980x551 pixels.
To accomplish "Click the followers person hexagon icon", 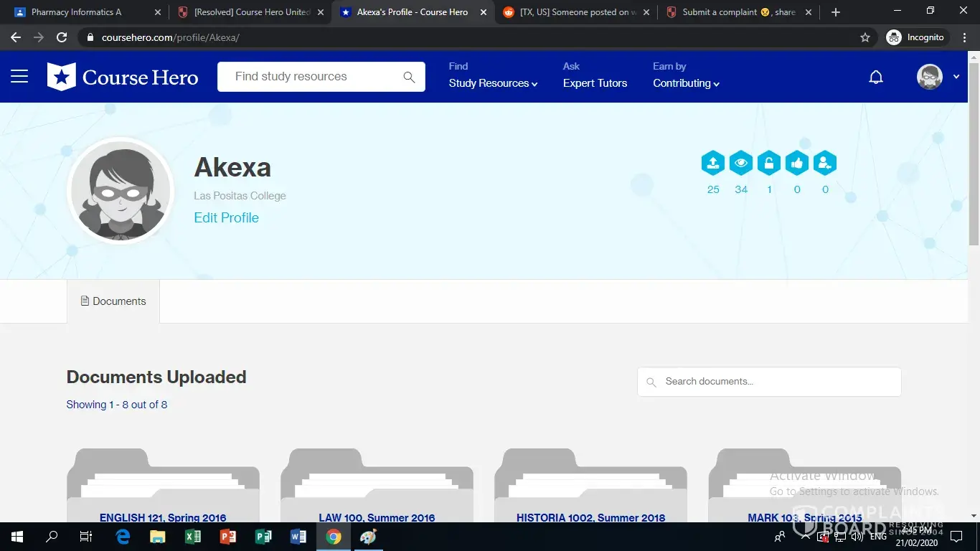I will (x=825, y=164).
